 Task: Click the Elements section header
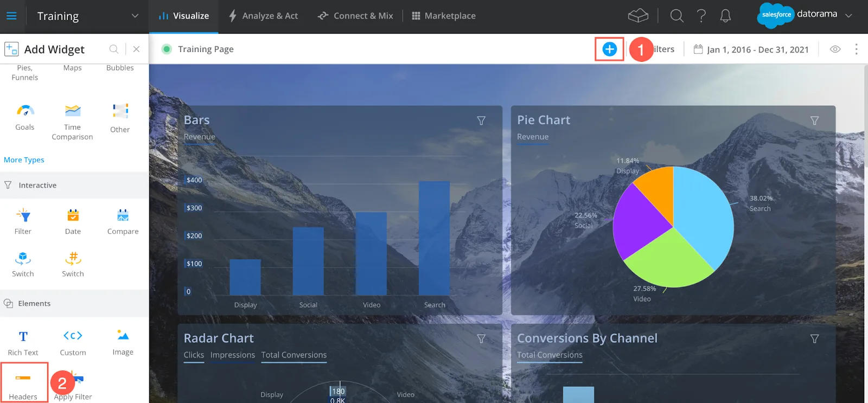click(74, 303)
